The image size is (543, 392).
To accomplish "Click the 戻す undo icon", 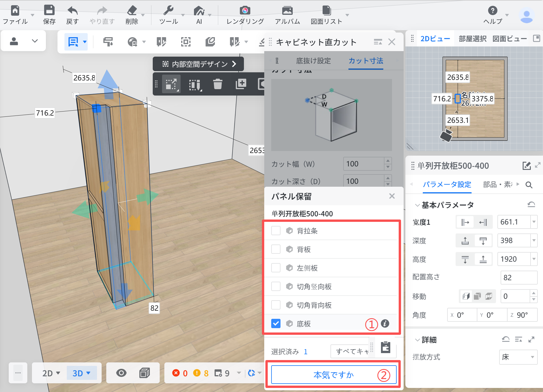I will coord(72,11).
